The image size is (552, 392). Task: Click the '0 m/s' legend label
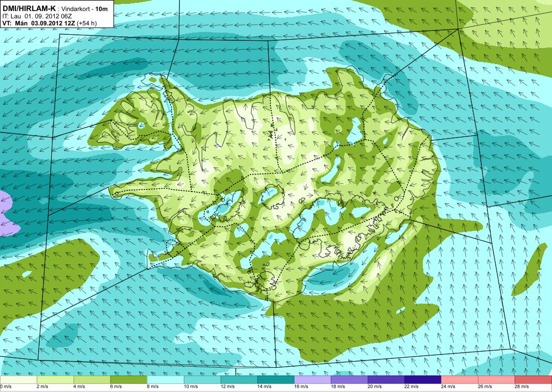click(6, 386)
